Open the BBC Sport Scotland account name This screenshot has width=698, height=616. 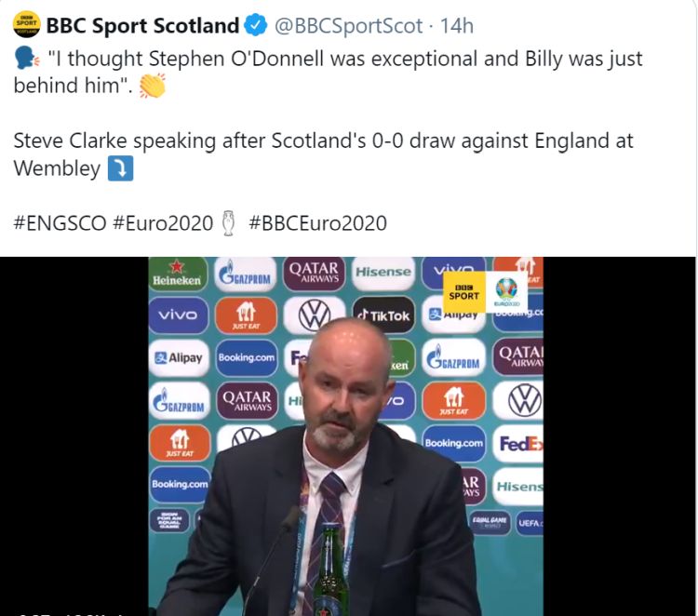pyautogui.click(x=143, y=25)
